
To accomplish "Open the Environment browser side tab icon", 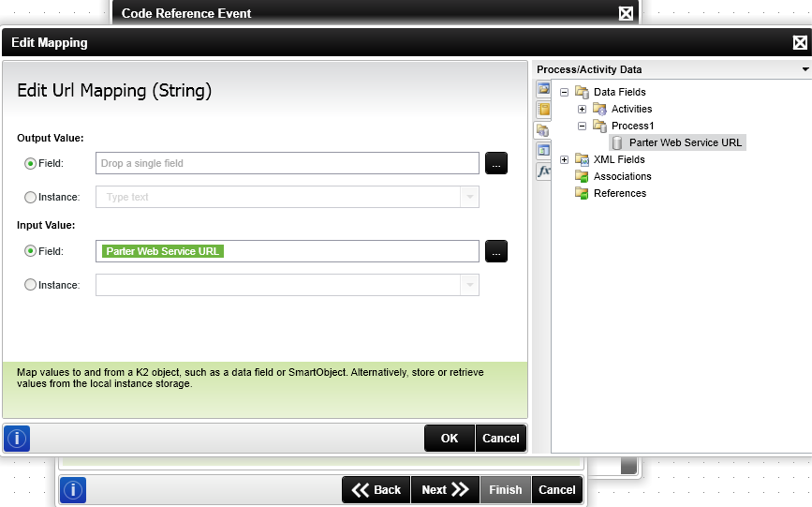I will [543, 89].
